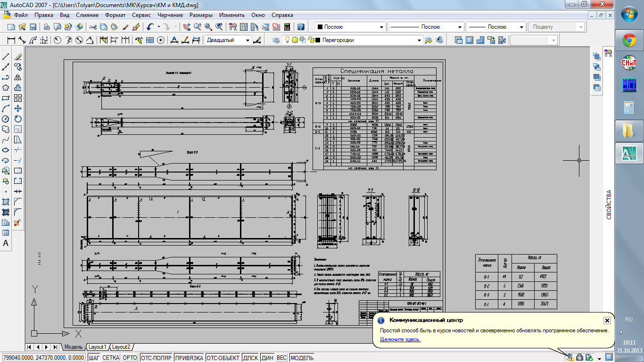The width and height of the screenshot is (644, 362).
Task: Click the Match Properties brush icon
Action: point(126,27)
